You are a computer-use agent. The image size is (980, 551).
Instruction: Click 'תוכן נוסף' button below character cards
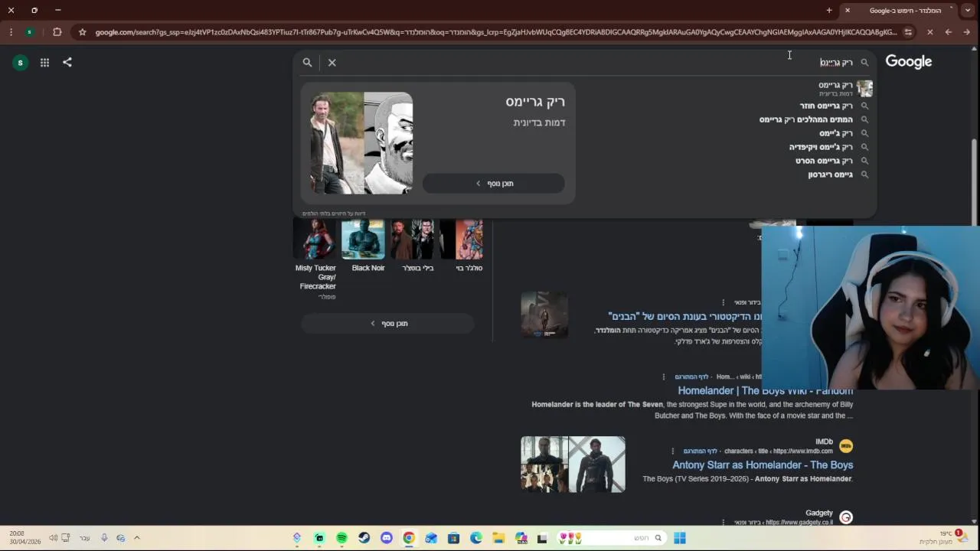pyautogui.click(x=387, y=324)
